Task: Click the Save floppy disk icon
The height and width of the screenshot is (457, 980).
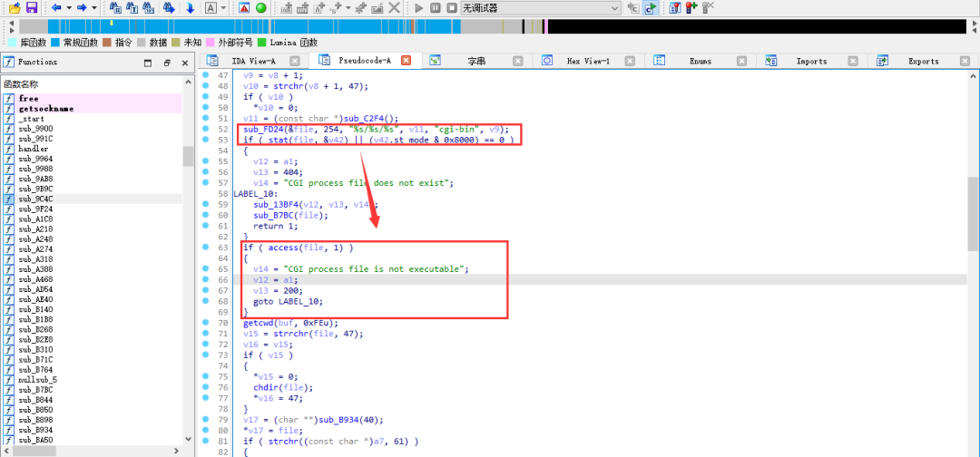Action: 31,7
